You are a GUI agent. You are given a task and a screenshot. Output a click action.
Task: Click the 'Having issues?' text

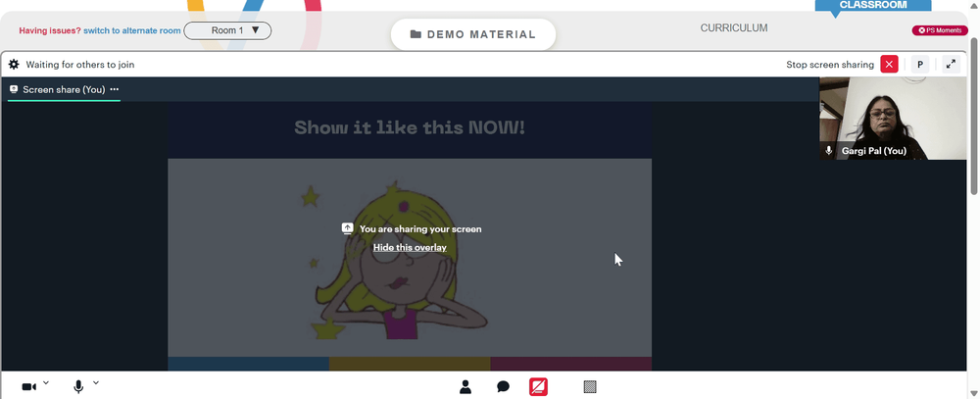pos(50,30)
